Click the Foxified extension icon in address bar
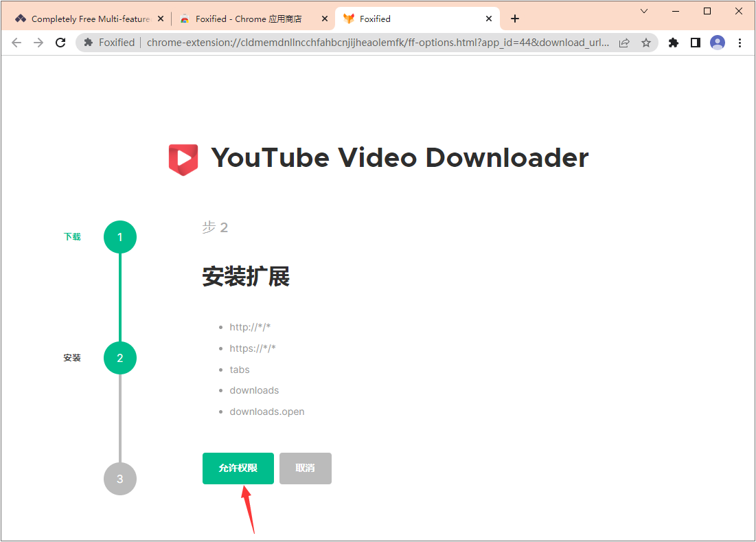Image resolution: width=756 pixels, height=542 pixels. pyautogui.click(x=88, y=43)
